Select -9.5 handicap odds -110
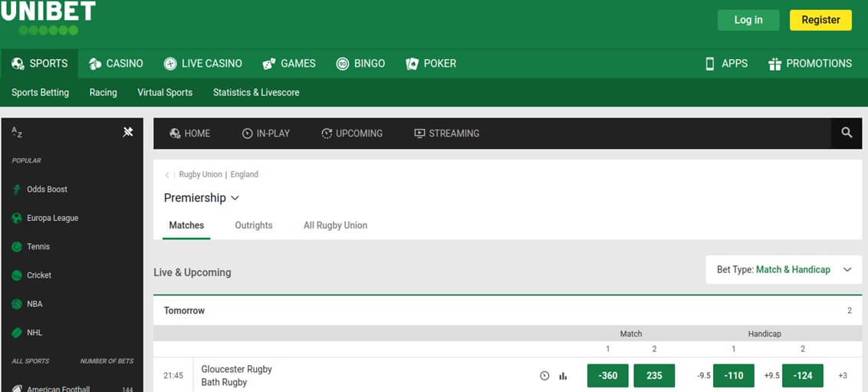Image resolution: width=868 pixels, height=392 pixels. click(x=734, y=376)
